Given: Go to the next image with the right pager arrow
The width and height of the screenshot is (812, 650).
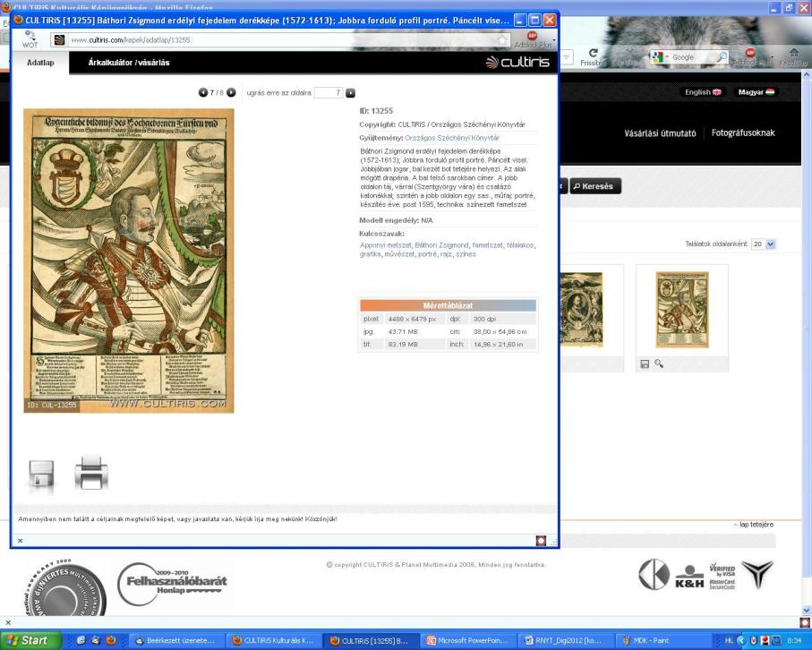Looking at the screenshot, I should point(231,93).
